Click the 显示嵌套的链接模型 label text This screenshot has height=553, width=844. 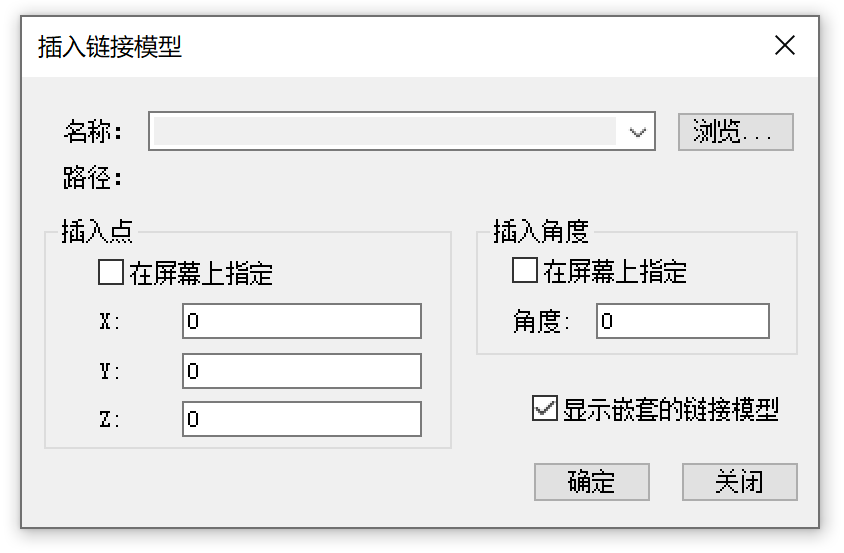(670, 409)
